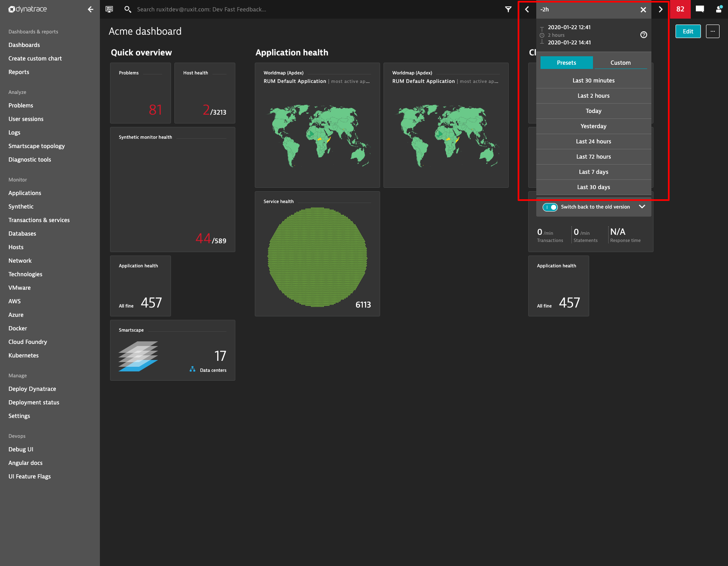Image resolution: width=728 pixels, height=566 pixels.
Task: Open the filter funnel icon
Action: click(x=508, y=9)
